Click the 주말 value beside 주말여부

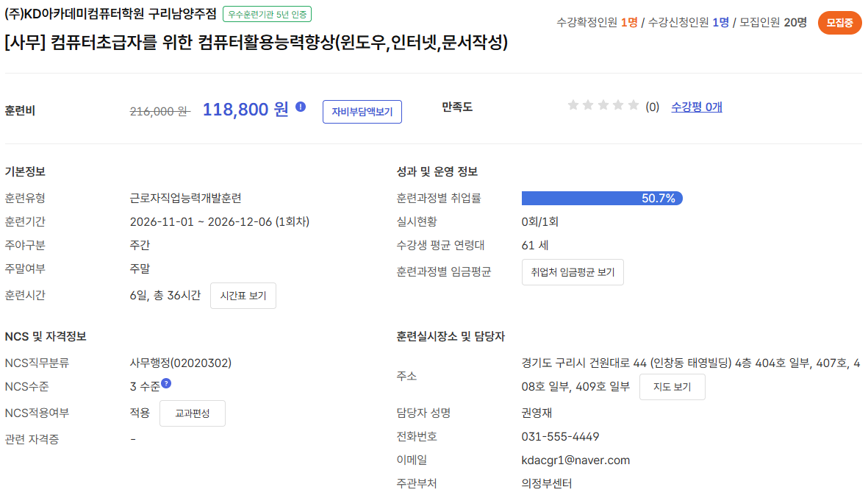140,268
